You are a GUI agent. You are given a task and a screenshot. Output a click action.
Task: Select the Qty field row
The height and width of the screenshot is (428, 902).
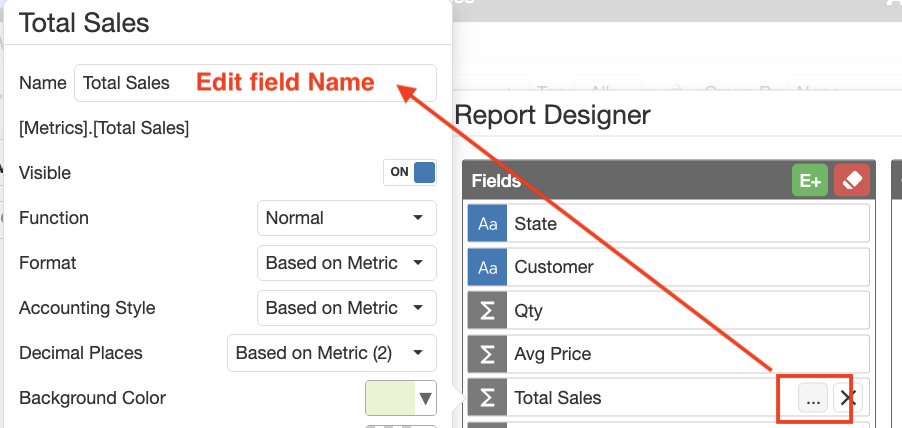point(668,311)
